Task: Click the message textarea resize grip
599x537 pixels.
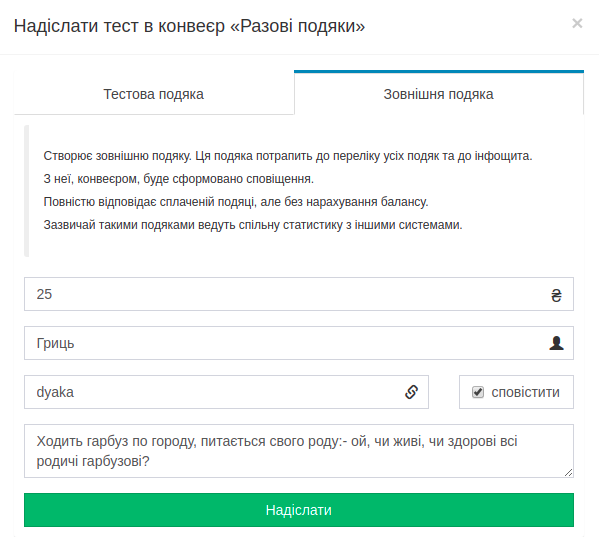Action: click(x=568, y=472)
